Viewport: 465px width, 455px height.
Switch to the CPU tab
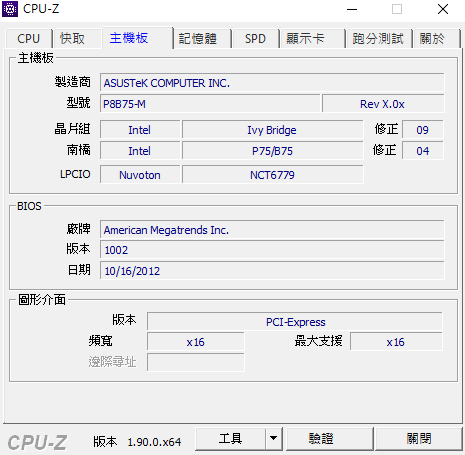pyautogui.click(x=29, y=39)
